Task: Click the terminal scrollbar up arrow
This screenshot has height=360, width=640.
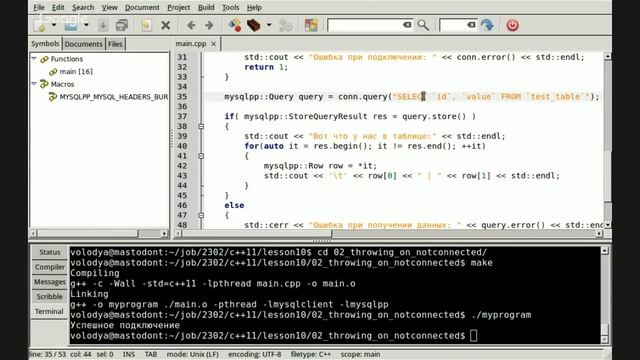Action: point(604,250)
